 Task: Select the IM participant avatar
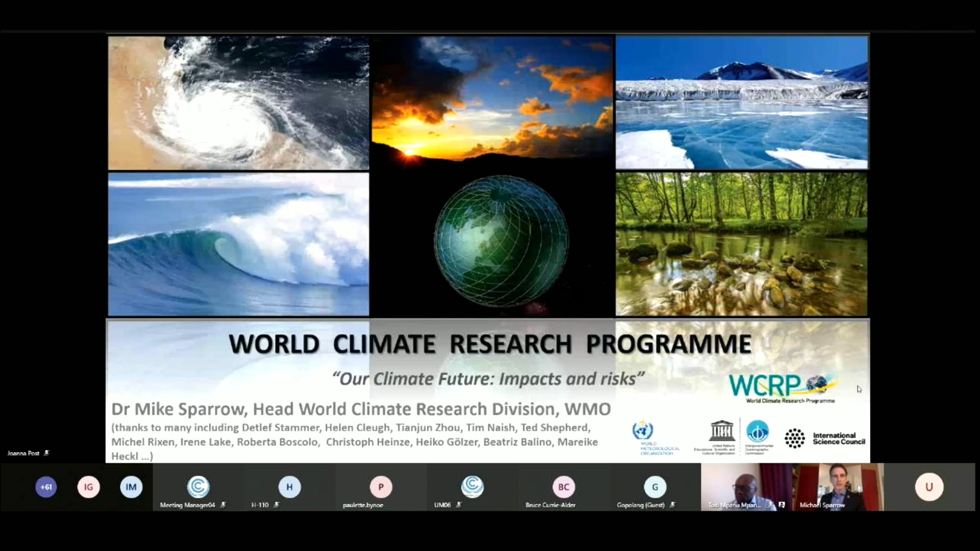[x=131, y=487]
